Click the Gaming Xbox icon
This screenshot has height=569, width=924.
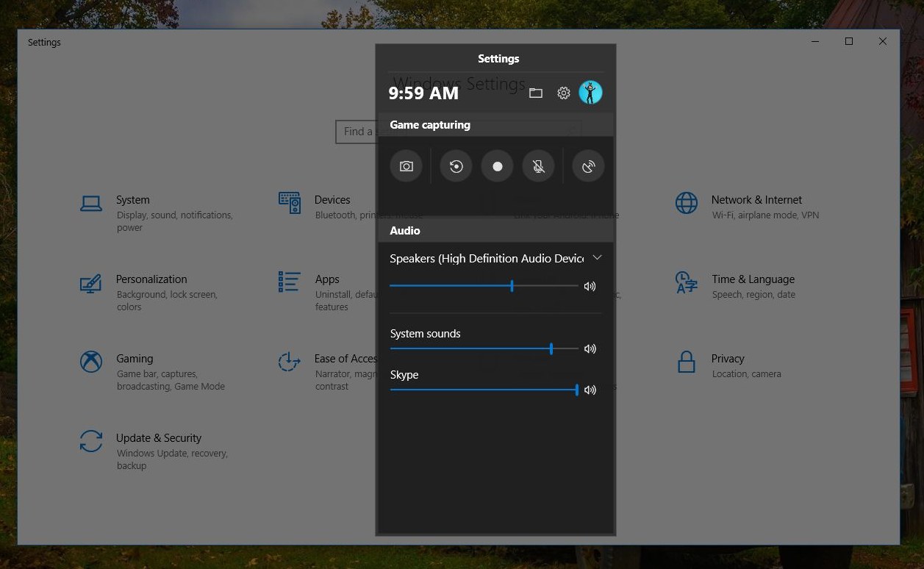(x=91, y=362)
